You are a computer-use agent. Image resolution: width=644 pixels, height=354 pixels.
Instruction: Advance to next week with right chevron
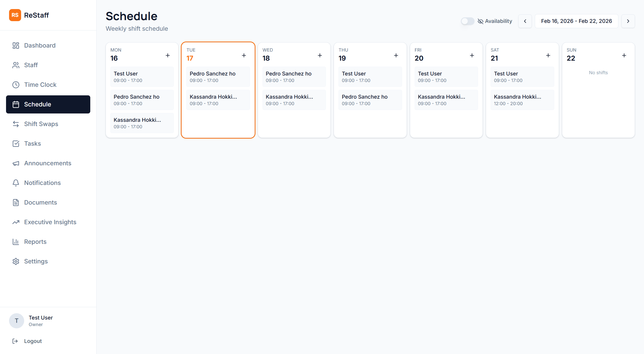tap(628, 21)
